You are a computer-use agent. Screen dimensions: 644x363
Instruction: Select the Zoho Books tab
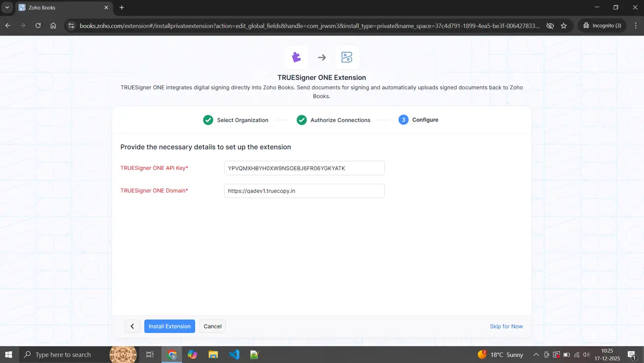tap(64, 7)
